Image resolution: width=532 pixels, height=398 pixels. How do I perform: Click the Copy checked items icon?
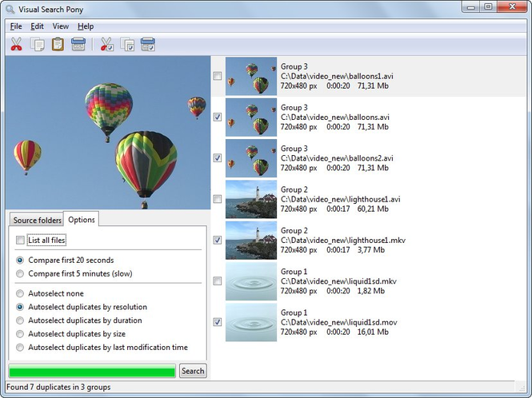127,45
